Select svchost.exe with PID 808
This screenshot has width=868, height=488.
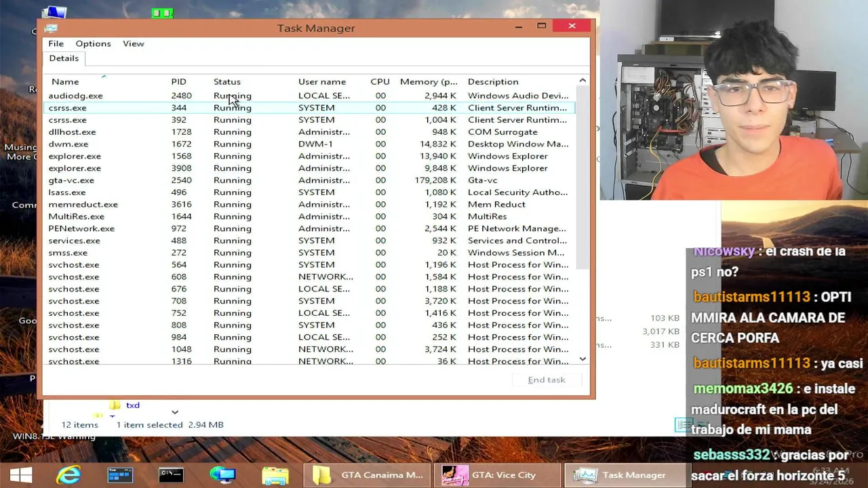tap(310, 325)
